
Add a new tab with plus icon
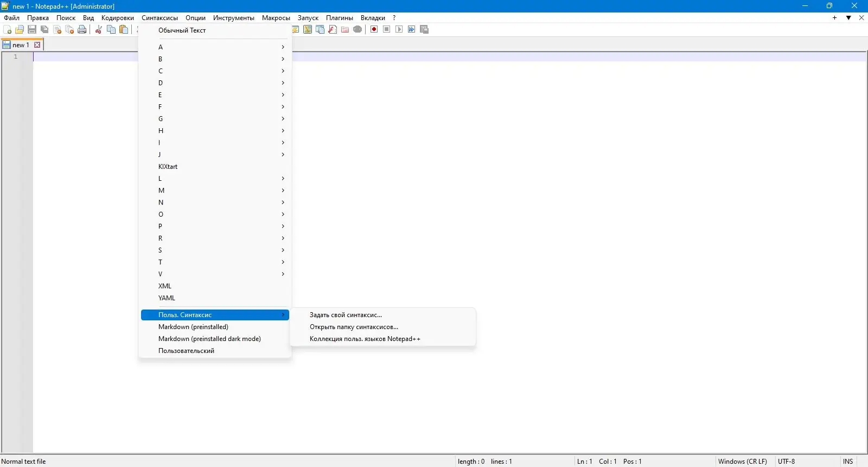pos(834,18)
